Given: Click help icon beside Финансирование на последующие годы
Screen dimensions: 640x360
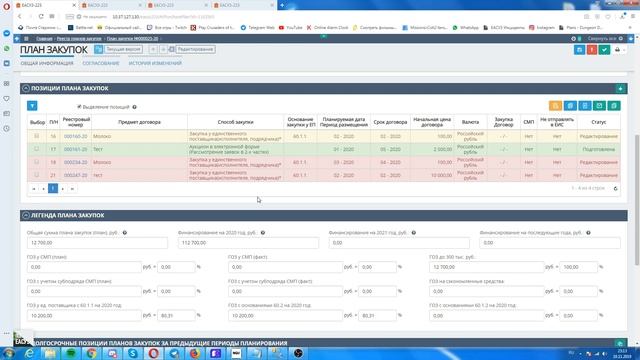Looking at the screenshot, I should [x=588, y=233].
